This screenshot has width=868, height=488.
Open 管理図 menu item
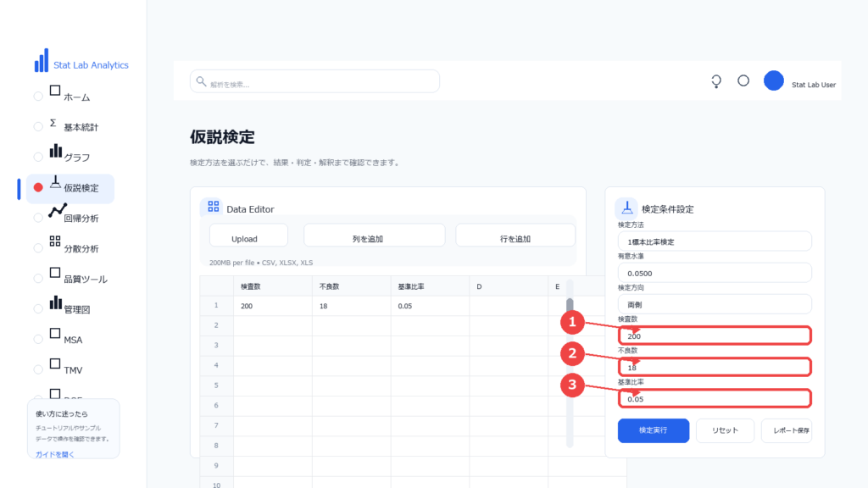(x=77, y=310)
